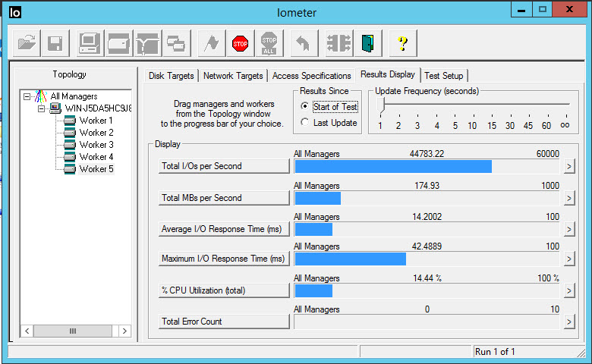Click disk icon beside Worker 2
Image resolution: width=592 pixels, height=364 pixels.
pos(70,133)
